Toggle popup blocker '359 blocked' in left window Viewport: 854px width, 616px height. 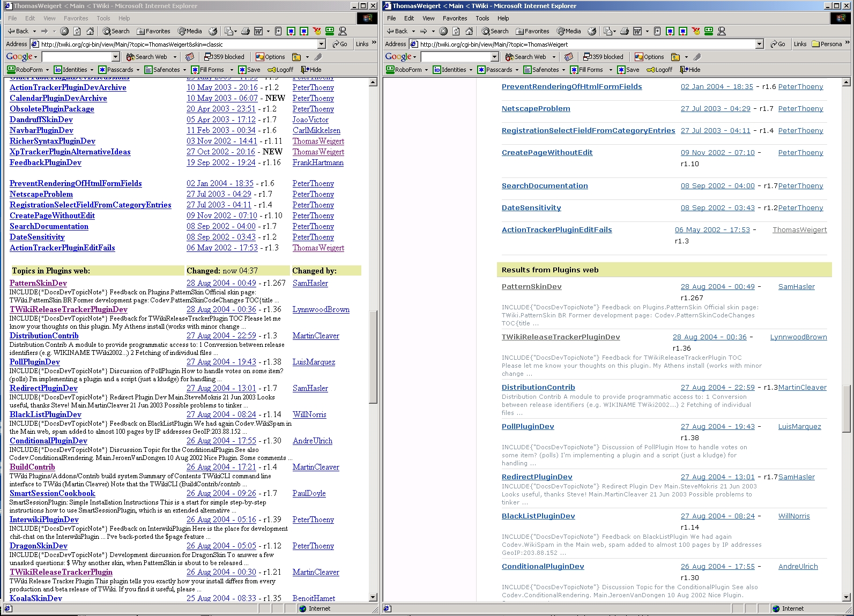(224, 57)
